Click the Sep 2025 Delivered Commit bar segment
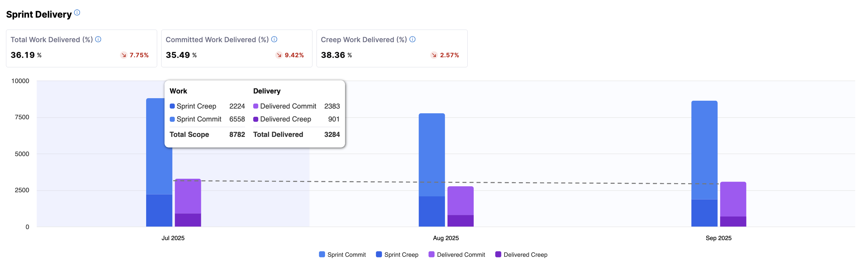The width and height of the screenshot is (868, 270). point(733,199)
